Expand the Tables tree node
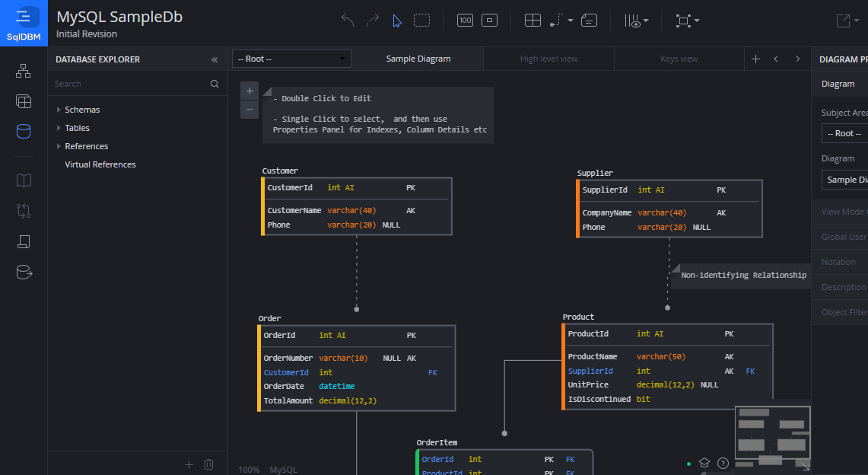 click(x=59, y=128)
